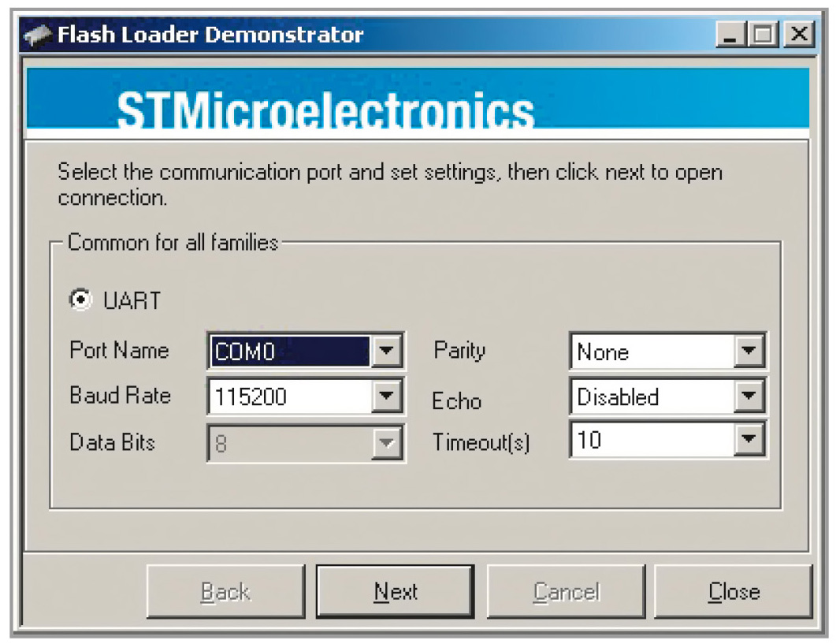This screenshot has width=836, height=644.
Task: Open the Timeout(s) dropdown arrow
Action: pyautogui.click(x=749, y=441)
